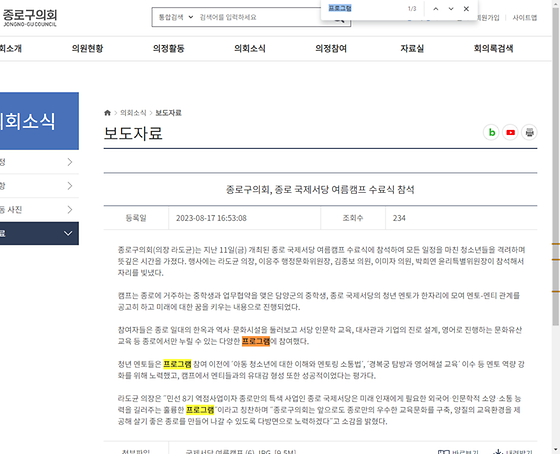Screen dimensions: 560x454
Task: Go to next find match
Action: point(451,9)
